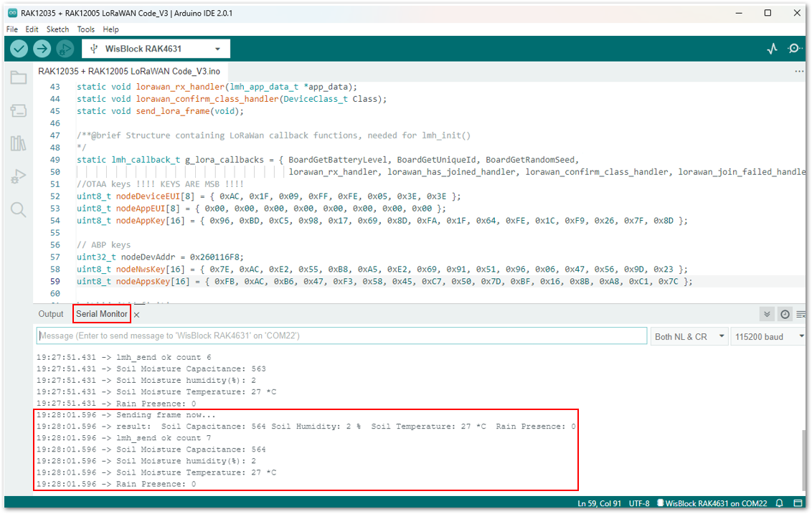Click the 'Sending frame now...' log line
Screen dimensions: 812x514
click(x=126, y=415)
